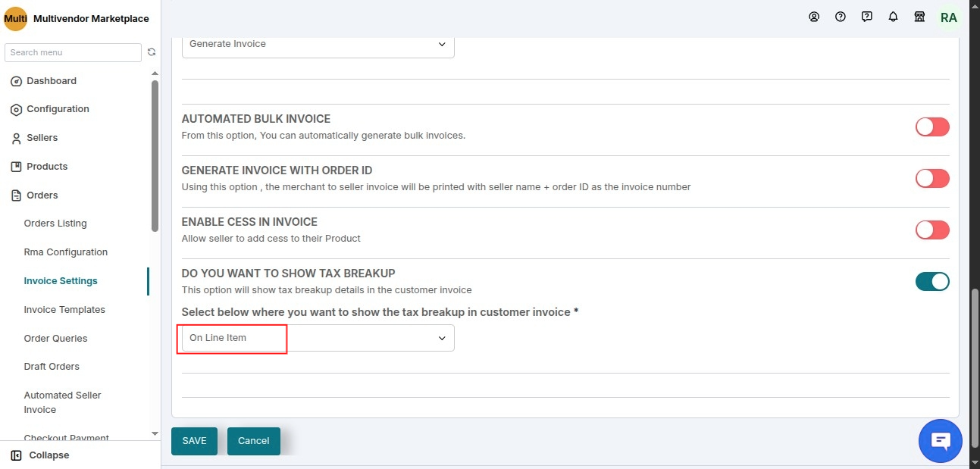
Task: Click the RA account avatar
Action: (948, 17)
